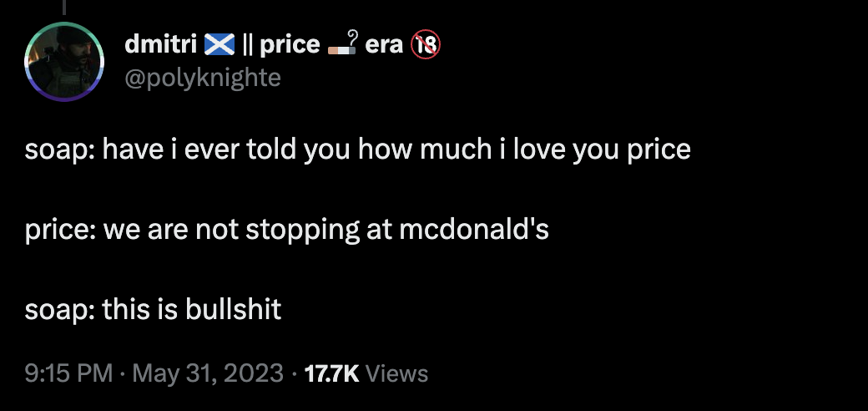This screenshot has width=868, height=411.
Task: Click the line "soap: this is bullshit"
Action: tap(153, 311)
